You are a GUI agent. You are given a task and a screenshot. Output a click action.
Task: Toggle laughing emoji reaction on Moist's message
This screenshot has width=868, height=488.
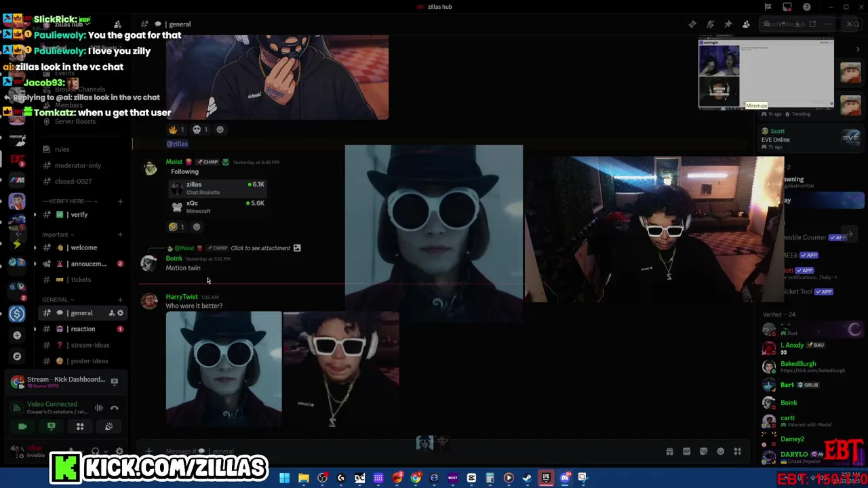click(x=176, y=227)
